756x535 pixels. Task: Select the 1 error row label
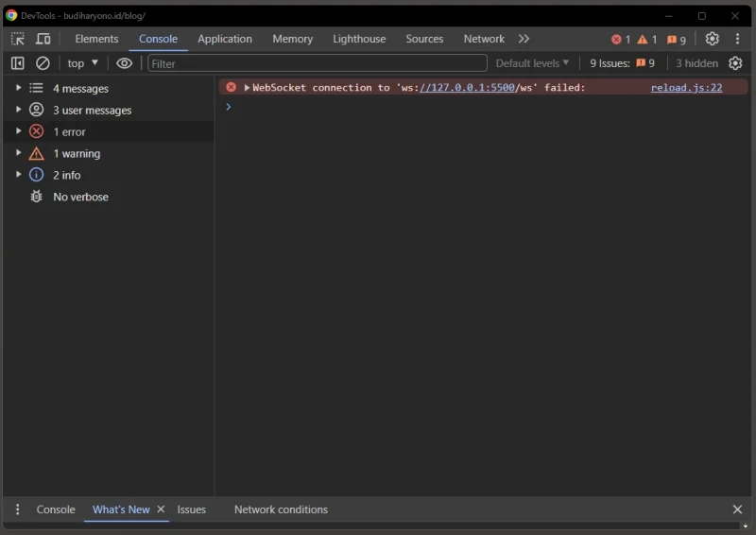click(x=69, y=131)
